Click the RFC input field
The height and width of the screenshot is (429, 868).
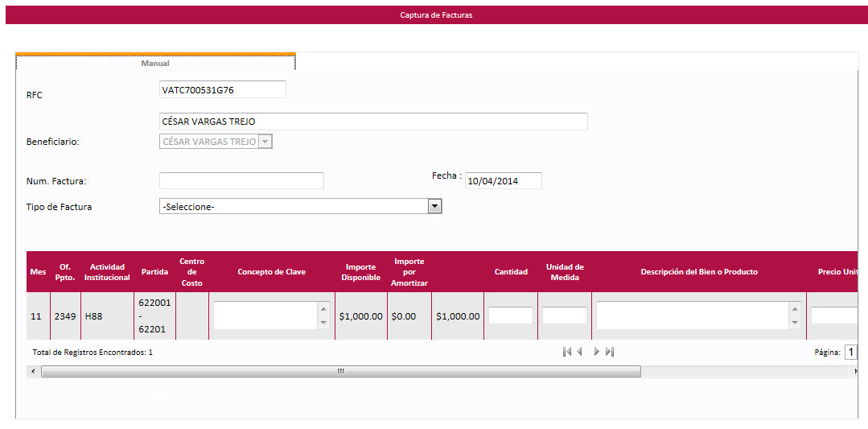coord(223,89)
